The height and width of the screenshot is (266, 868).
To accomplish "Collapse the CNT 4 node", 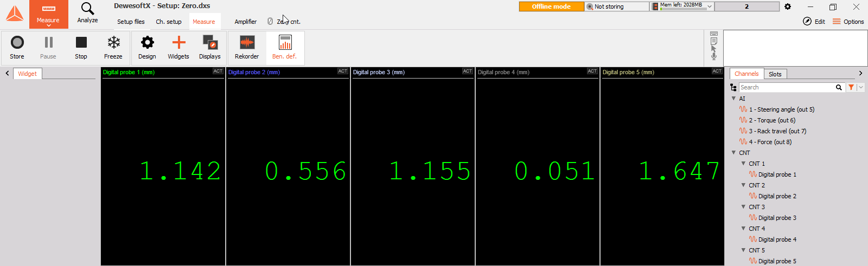I will (x=744, y=228).
